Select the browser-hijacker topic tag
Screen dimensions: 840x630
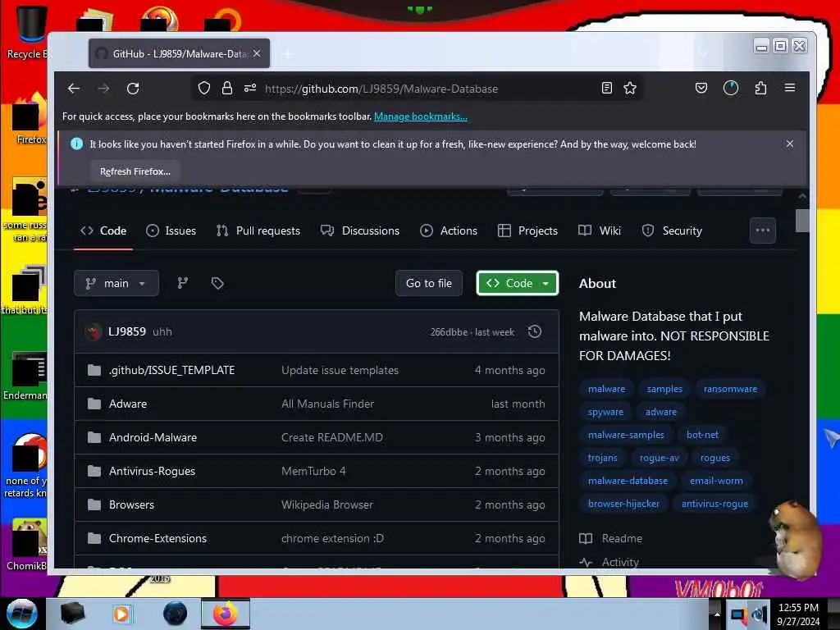pos(623,504)
